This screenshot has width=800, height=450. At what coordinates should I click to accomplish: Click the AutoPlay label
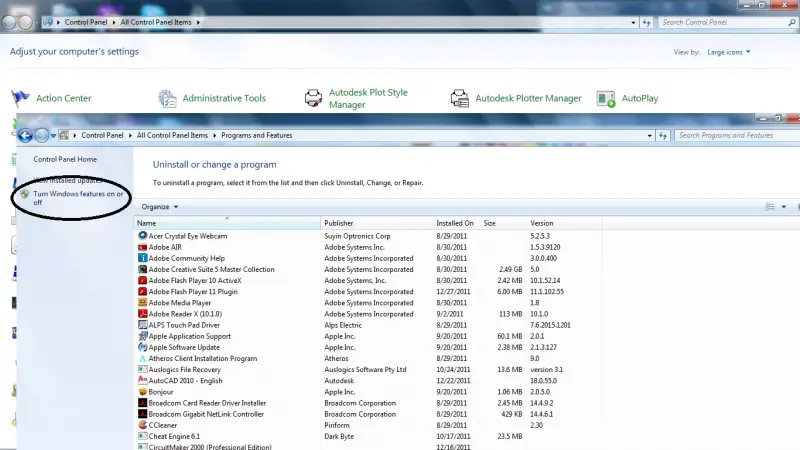click(x=640, y=98)
